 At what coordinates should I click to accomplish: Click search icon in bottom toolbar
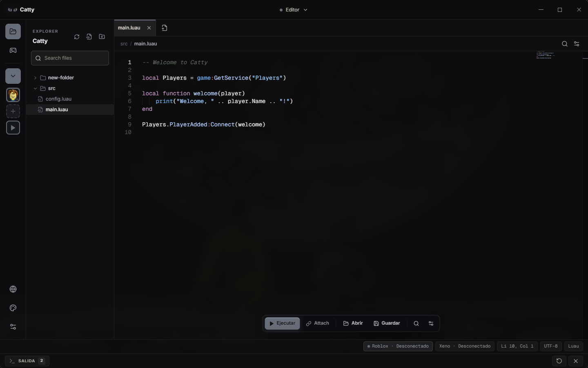(x=416, y=323)
